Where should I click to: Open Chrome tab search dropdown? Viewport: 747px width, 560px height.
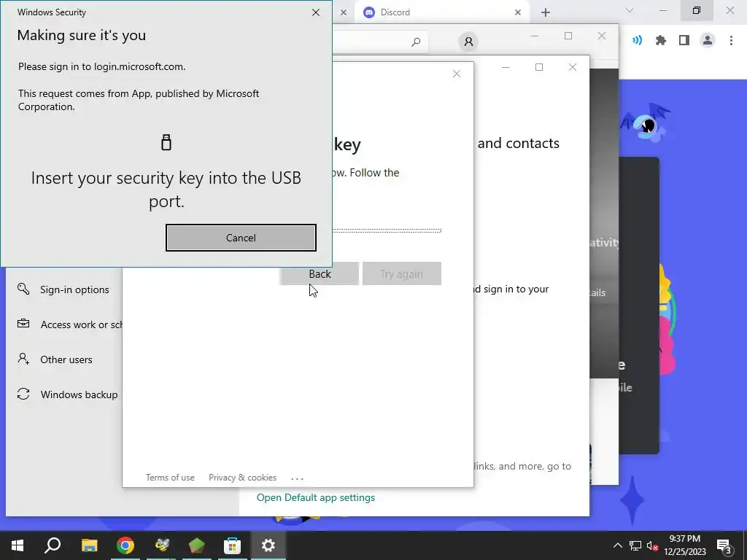(x=630, y=10)
